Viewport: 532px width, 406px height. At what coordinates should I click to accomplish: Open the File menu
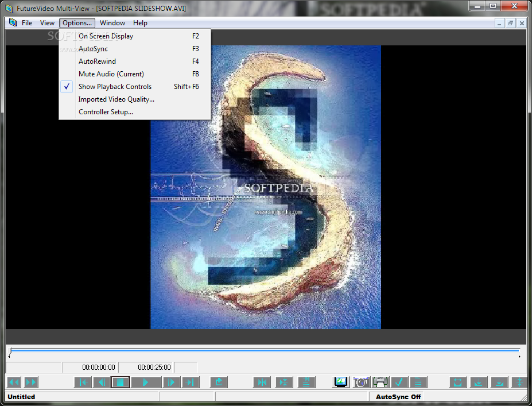[27, 23]
